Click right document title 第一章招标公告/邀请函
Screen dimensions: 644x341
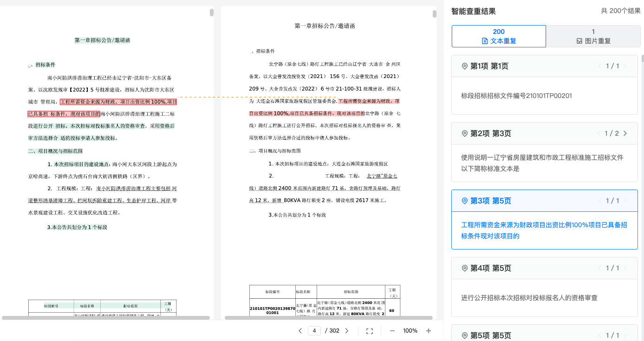tap(325, 26)
